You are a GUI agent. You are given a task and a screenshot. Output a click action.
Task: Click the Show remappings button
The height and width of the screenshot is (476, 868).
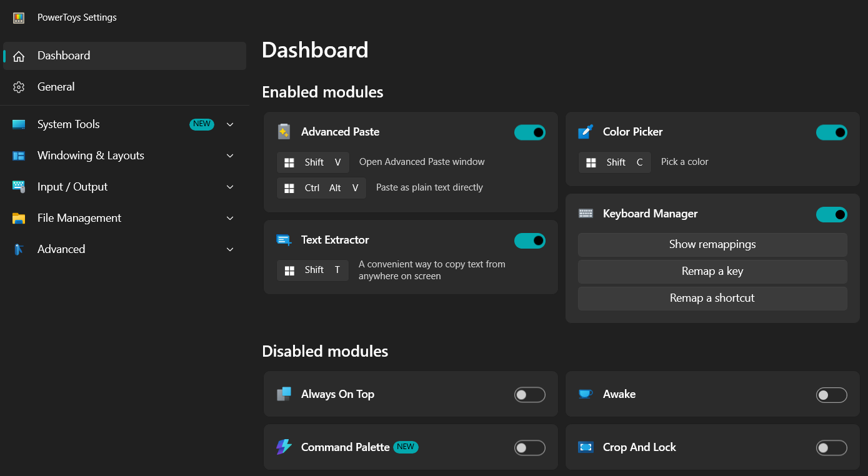[x=712, y=244]
